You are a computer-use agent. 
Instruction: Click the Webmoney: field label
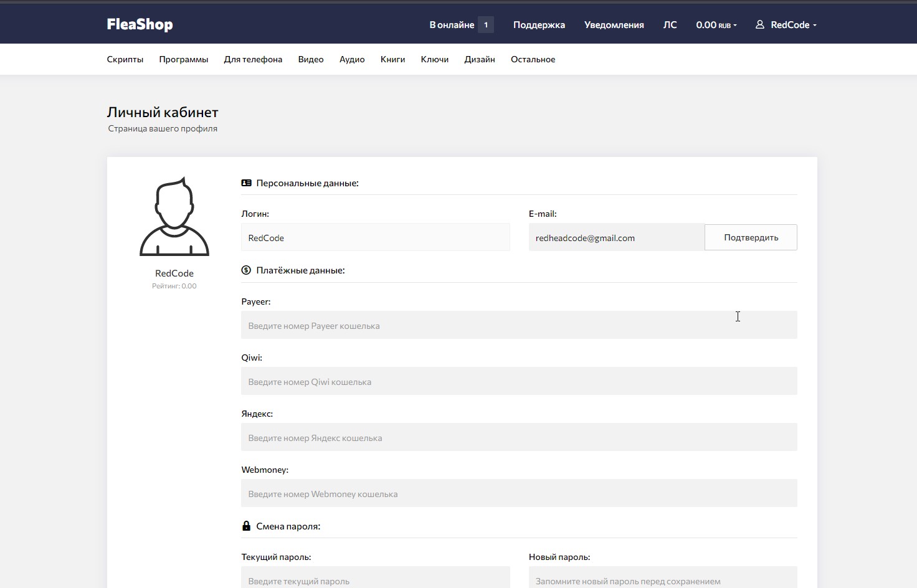coord(265,470)
